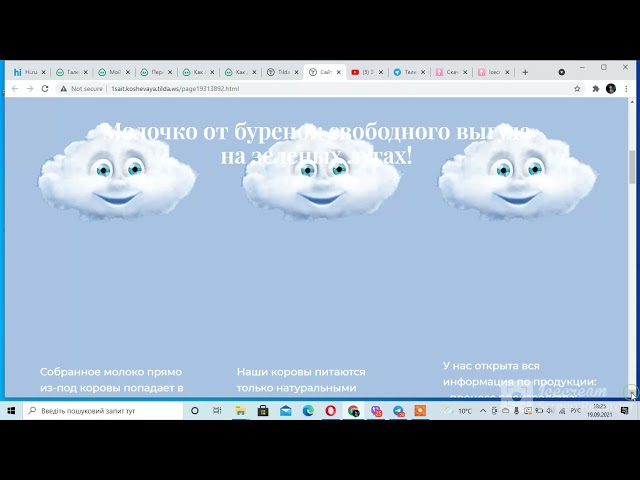Click the text Собранное молоко прямо
The height and width of the screenshot is (480, 640).
(x=111, y=372)
